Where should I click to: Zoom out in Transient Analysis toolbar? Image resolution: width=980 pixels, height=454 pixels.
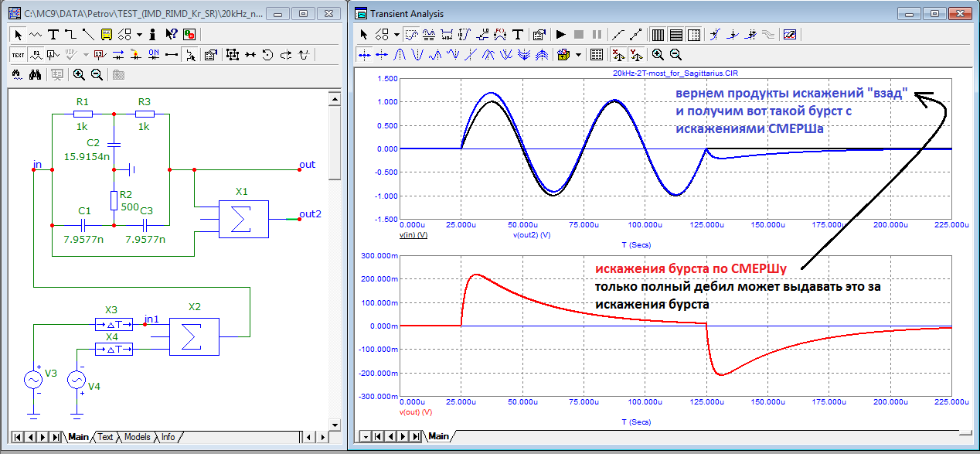pyautogui.click(x=675, y=54)
